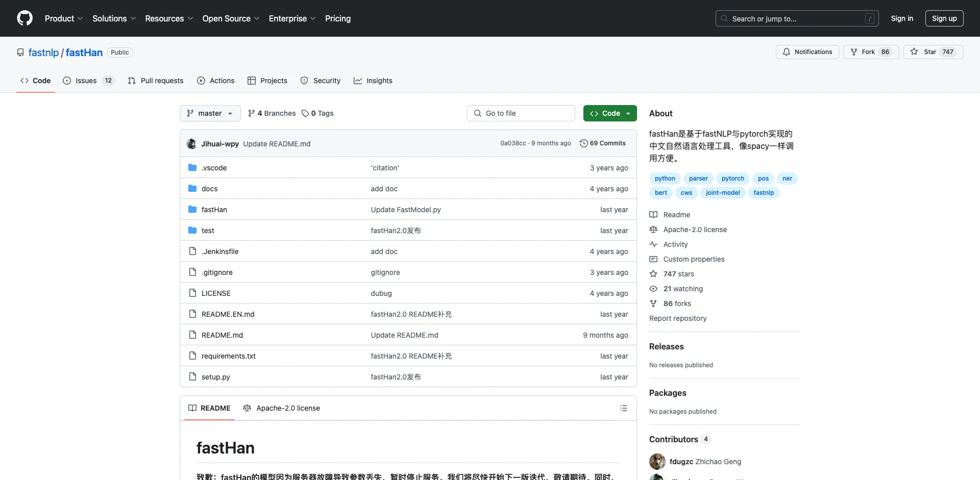Select the Apache-2.0 license tab
Screen dimensions: 980x480
(282, 408)
